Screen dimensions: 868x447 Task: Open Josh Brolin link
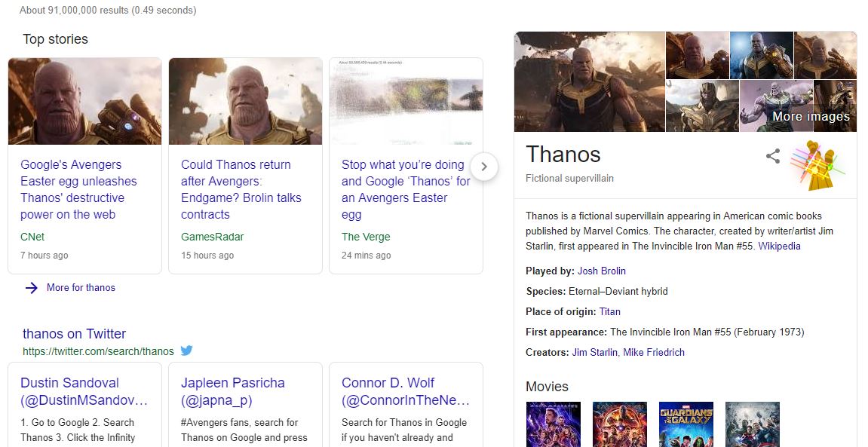(602, 271)
